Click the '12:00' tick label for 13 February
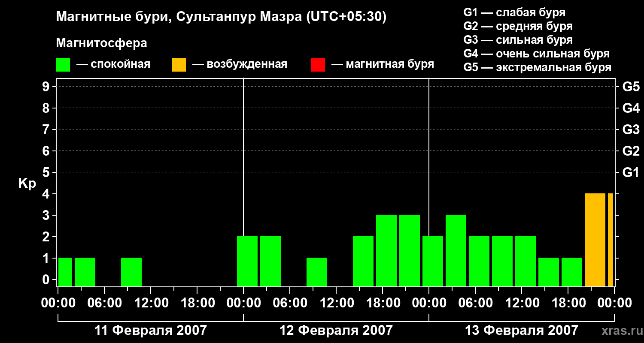The width and height of the screenshot is (644, 343). [x=522, y=303]
